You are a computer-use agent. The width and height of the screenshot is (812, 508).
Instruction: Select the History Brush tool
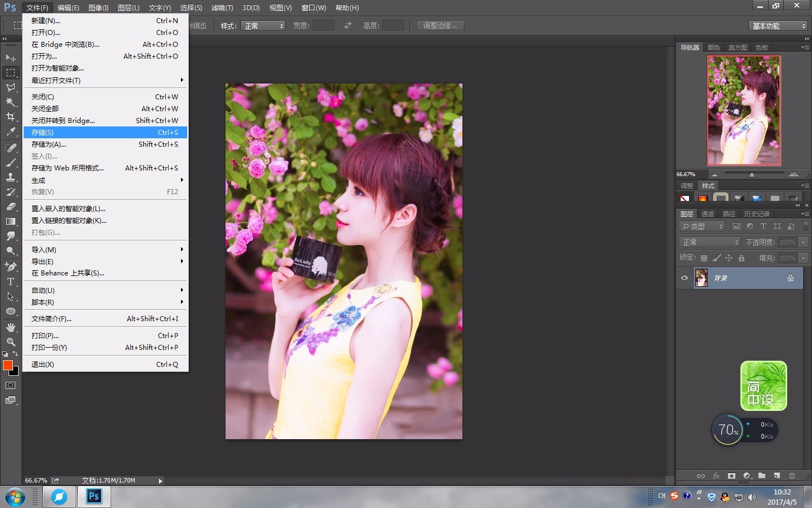coord(11,192)
